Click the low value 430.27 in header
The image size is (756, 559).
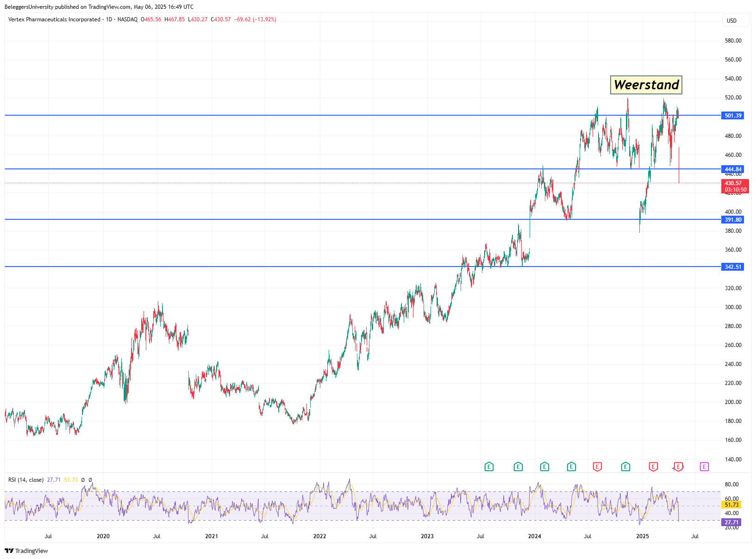point(199,19)
